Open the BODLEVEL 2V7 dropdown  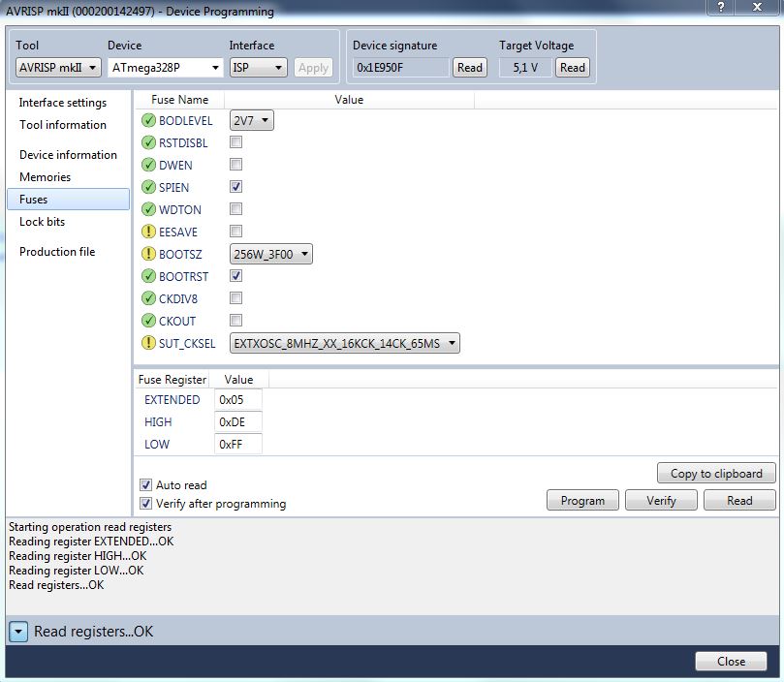point(252,120)
